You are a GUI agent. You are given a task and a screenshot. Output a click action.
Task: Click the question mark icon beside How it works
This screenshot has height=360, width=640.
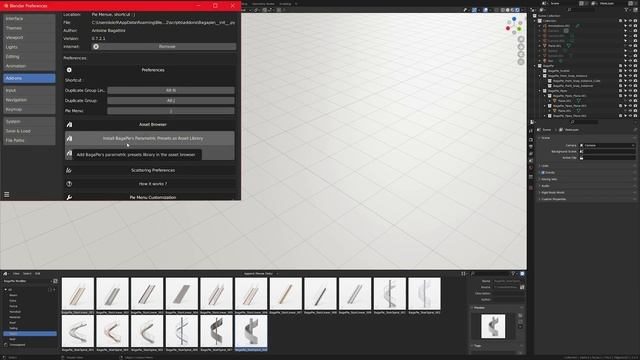coord(69,184)
